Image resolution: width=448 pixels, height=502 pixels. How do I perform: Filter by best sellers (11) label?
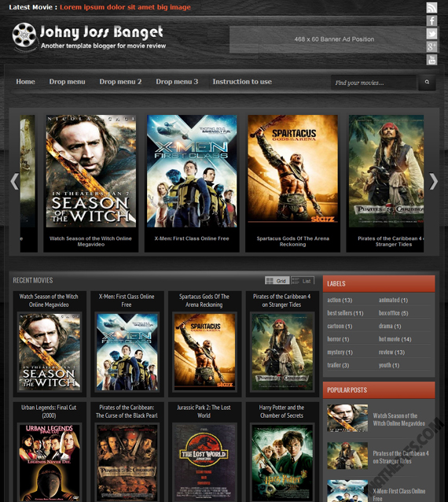345,313
